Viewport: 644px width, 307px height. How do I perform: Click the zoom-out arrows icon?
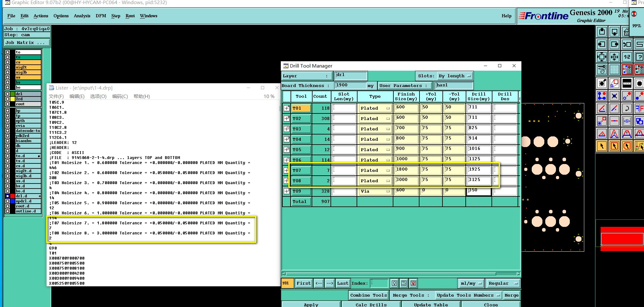pyautogui.click(x=614, y=57)
